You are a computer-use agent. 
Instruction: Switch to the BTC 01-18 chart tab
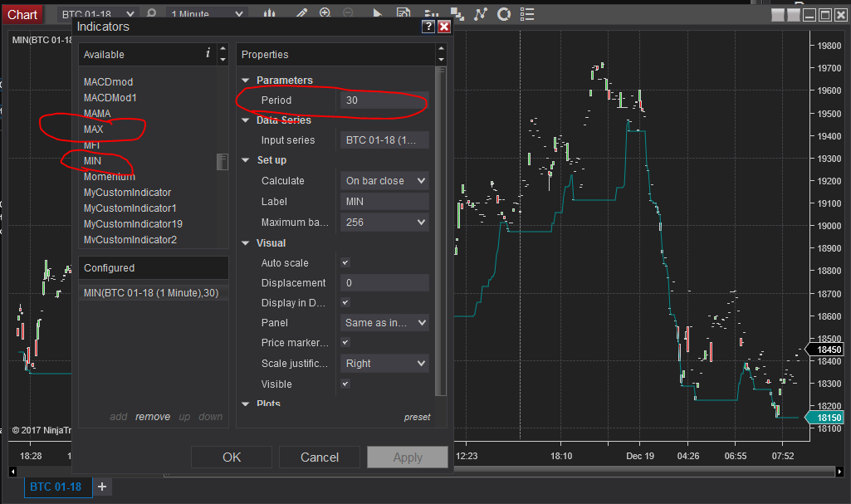click(x=56, y=487)
